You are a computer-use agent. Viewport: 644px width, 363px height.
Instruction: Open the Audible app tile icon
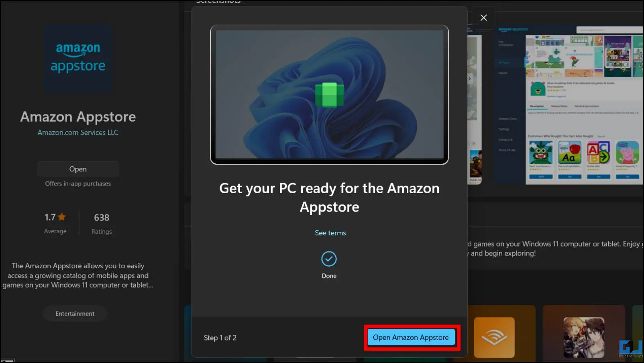click(x=494, y=337)
